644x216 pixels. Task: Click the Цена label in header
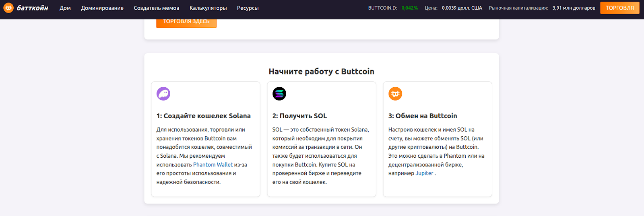[431, 8]
